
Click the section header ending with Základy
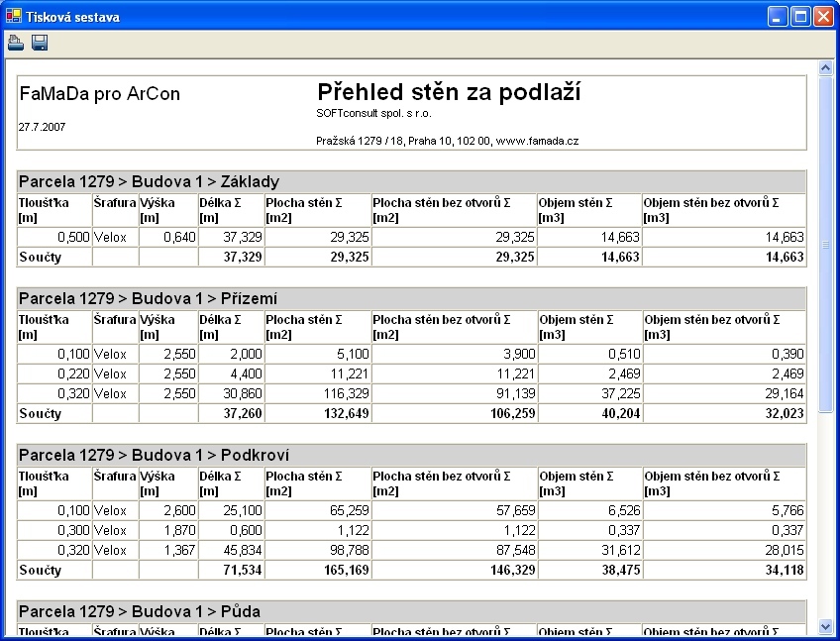click(x=411, y=181)
